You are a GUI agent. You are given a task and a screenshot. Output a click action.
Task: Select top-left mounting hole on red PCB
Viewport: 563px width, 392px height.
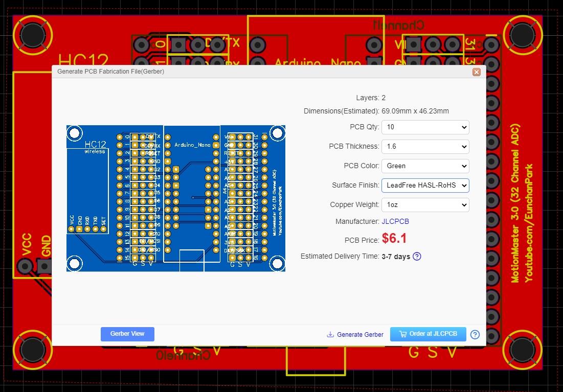tap(33, 35)
